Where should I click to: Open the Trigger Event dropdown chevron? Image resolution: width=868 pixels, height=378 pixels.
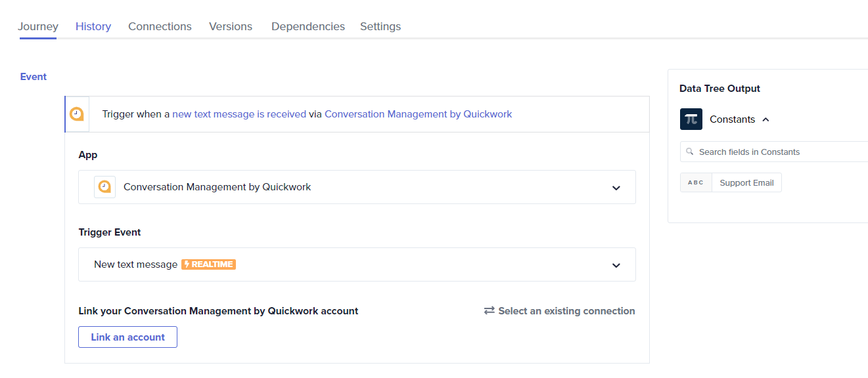(616, 265)
